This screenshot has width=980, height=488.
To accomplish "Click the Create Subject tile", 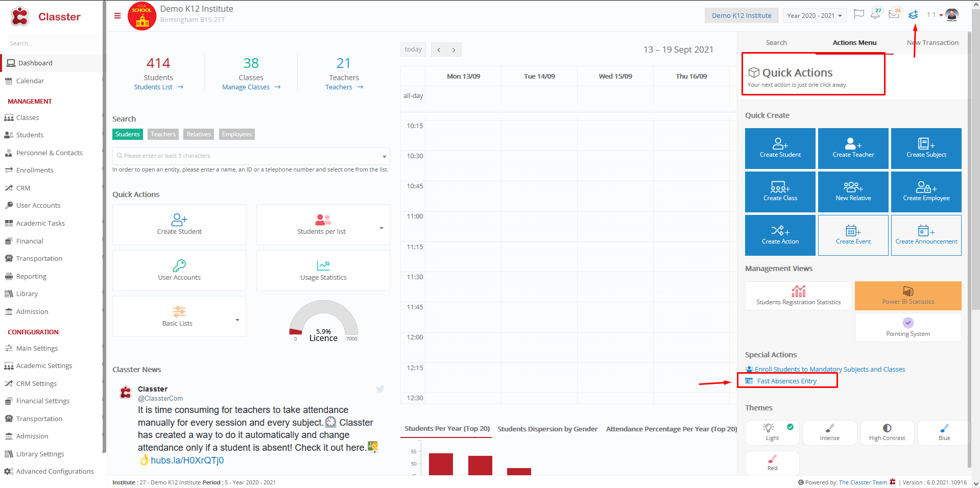I will (x=926, y=148).
